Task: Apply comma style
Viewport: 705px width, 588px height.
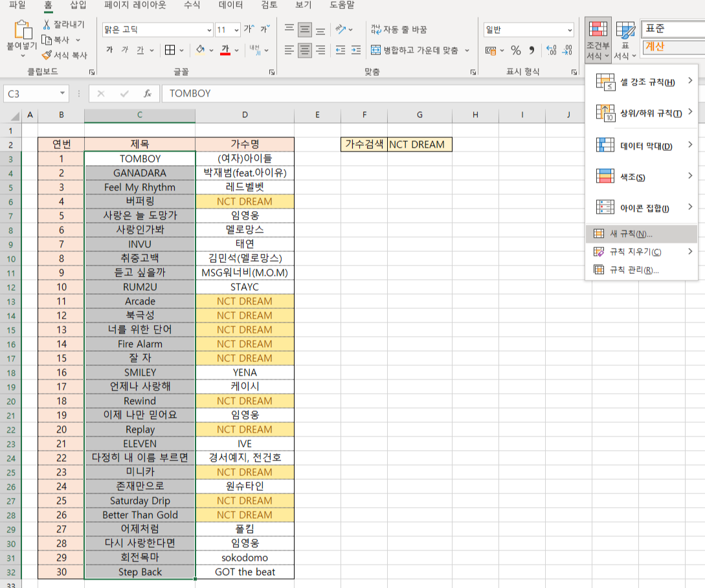Action: click(x=532, y=50)
